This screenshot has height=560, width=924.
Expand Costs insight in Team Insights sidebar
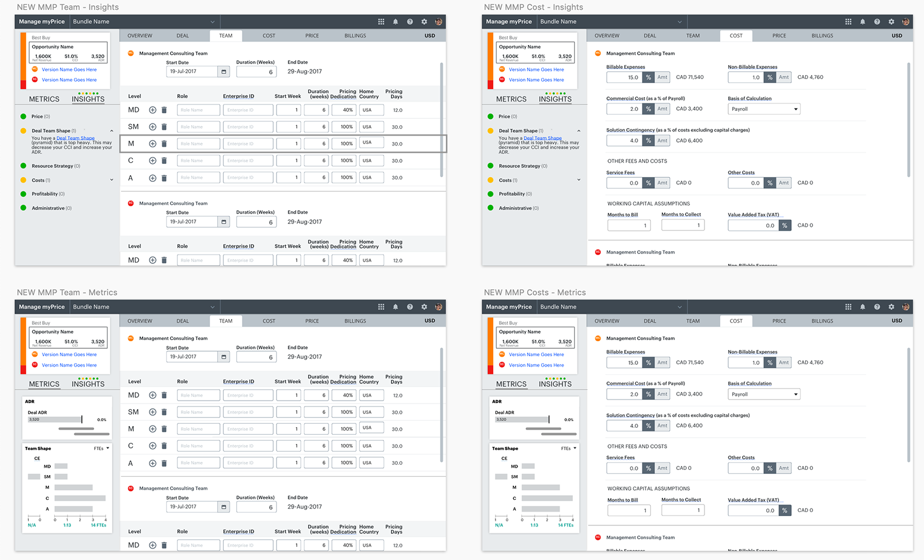point(111,180)
